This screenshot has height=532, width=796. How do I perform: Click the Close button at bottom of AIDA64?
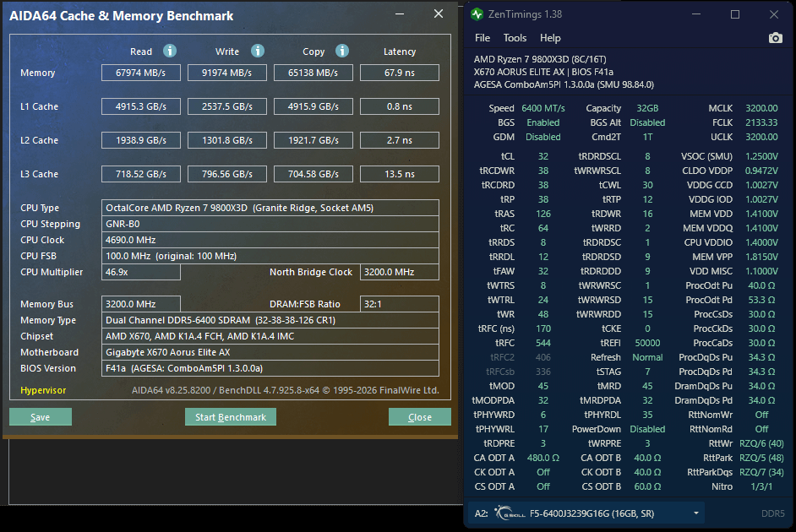[x=419, y=417]
